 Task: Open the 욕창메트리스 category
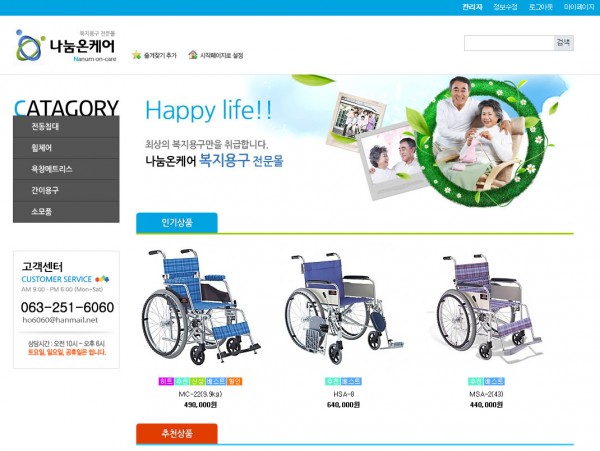pos(66,169)
